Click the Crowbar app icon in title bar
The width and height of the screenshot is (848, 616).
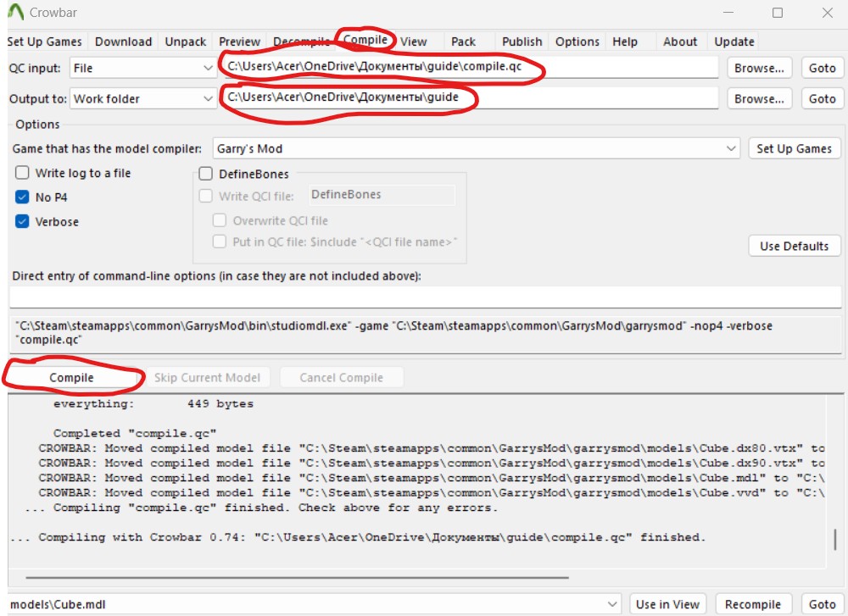tap(16, 12)
